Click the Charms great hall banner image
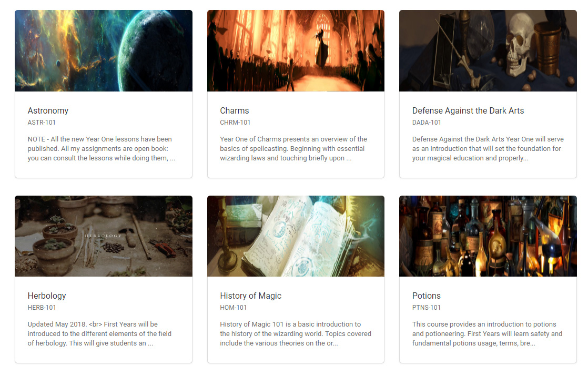 pos(296,50)
